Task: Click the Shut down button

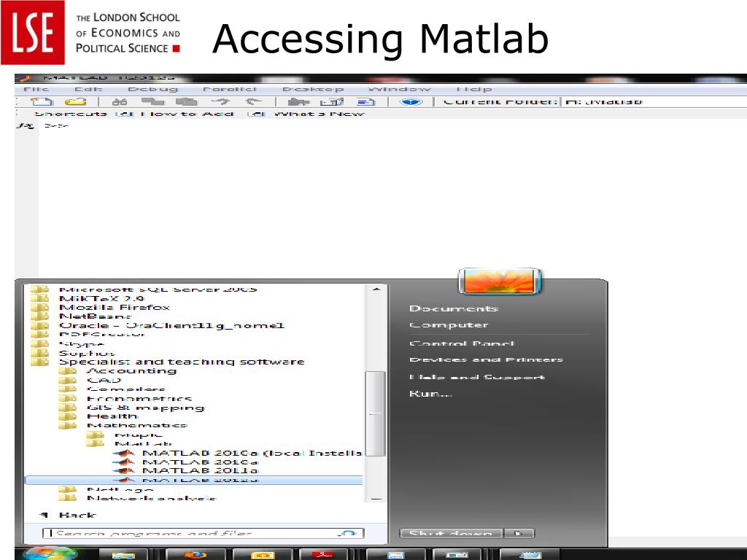Action: [451, 533]
